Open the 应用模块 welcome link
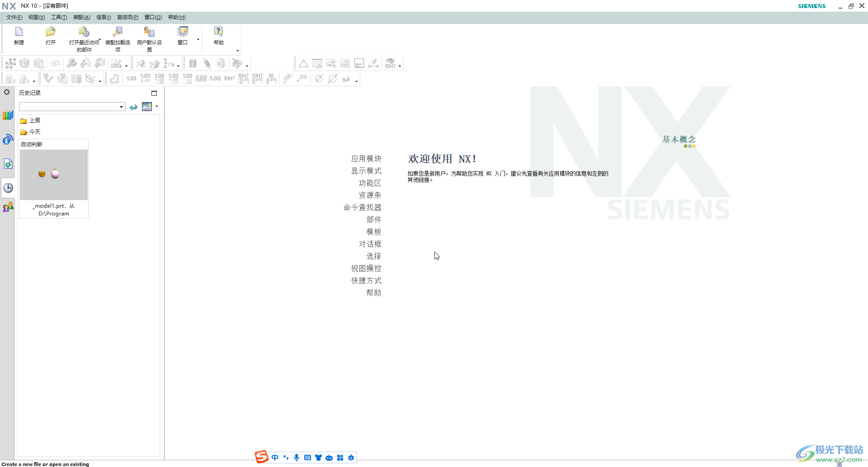This screenshot has width=868, height=467. pyautogui.click(x=366, y=159)
